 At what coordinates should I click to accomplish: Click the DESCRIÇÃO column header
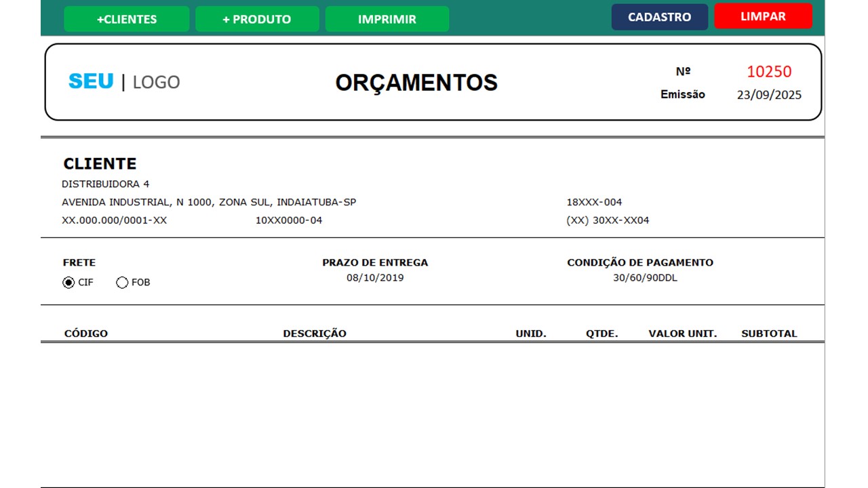[x=315, y=333]
